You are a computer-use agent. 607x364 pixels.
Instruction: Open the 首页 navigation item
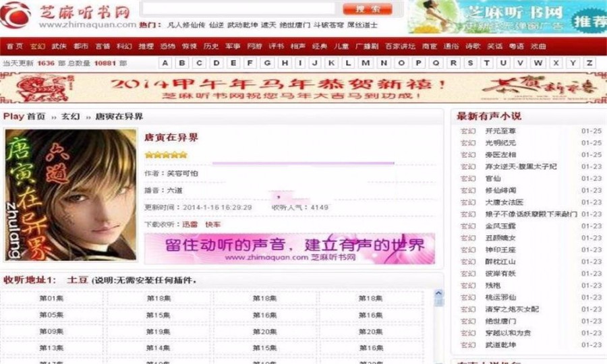click(15, 47)
